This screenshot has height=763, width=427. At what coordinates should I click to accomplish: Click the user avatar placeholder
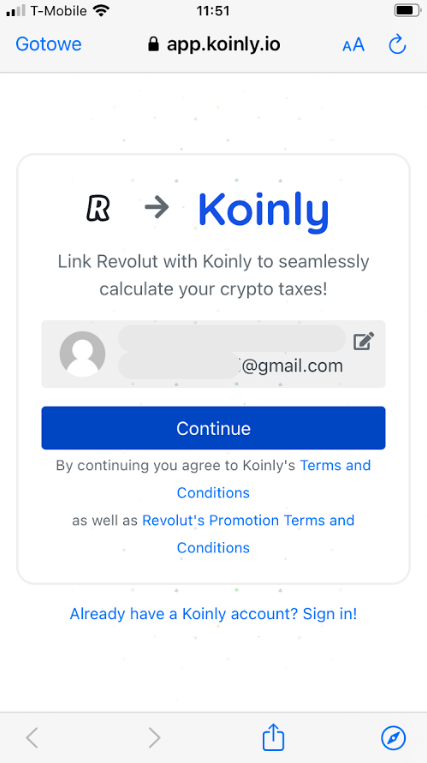point(83,354)
